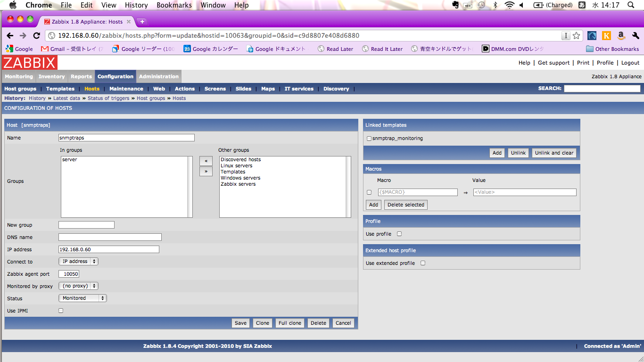Open the Reports tab
The image size is (644, 362).
click(82, 76)
